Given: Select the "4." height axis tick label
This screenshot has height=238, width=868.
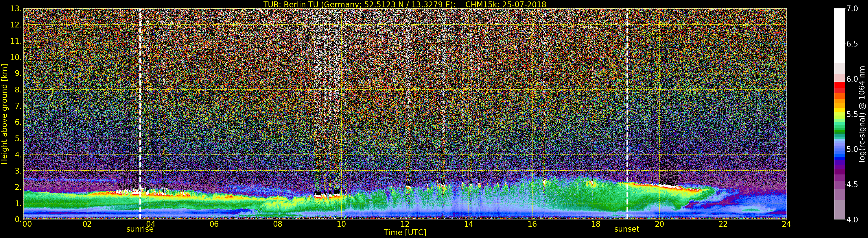Looking at the screenshot, I should point(18,155).
